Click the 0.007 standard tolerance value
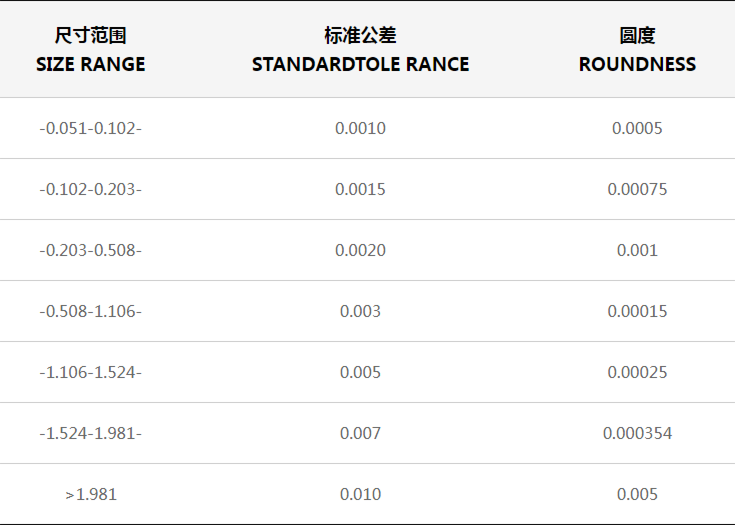This screenshot has height=525, width=735. coord(360,433)
